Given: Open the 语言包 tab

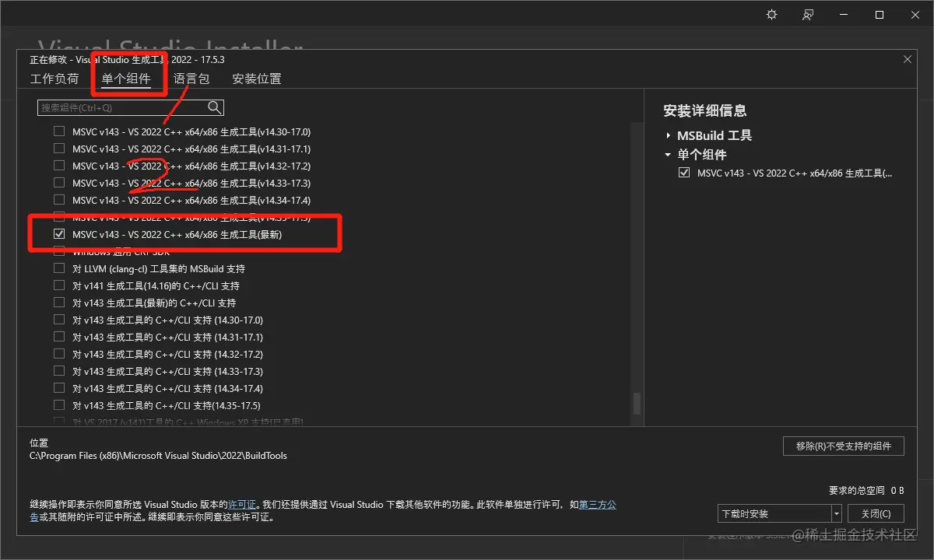Looking at the screenshot, I should pyautogui.click(x=191, y=79).
